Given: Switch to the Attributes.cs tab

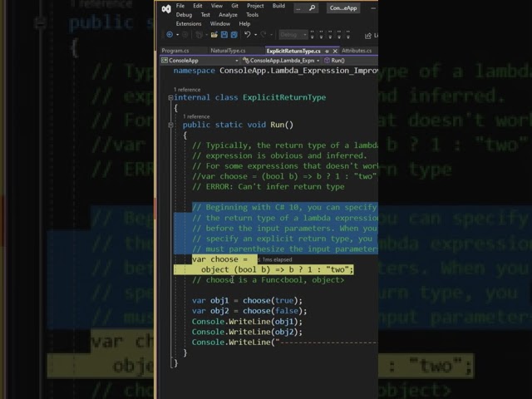Looking at the screenshot, I should point(357,51).
